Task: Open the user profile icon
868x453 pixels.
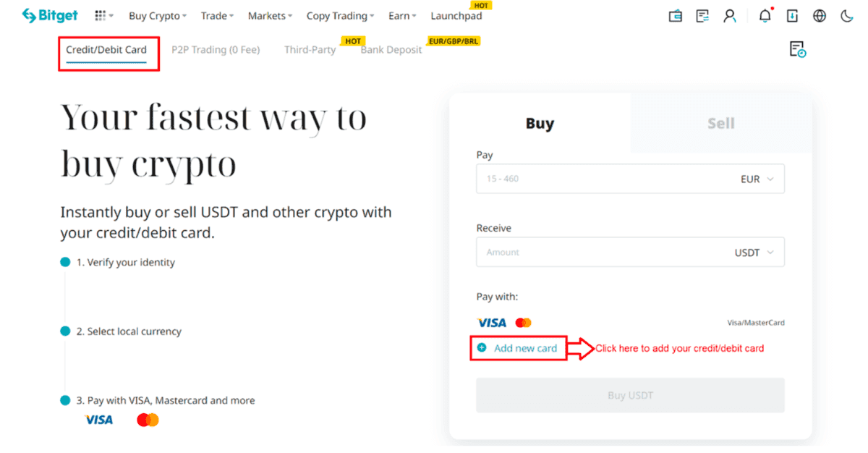Action: tap(730, 16)
